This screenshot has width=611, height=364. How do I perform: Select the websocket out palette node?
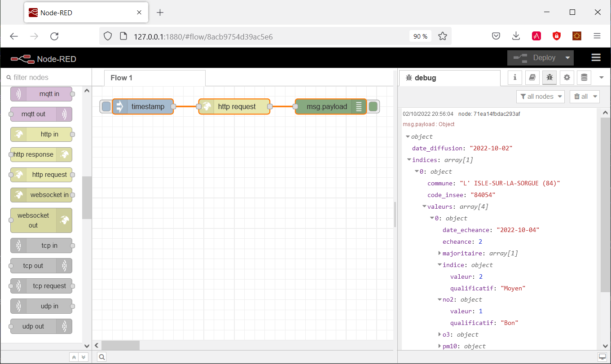click(x=41, y=220)
